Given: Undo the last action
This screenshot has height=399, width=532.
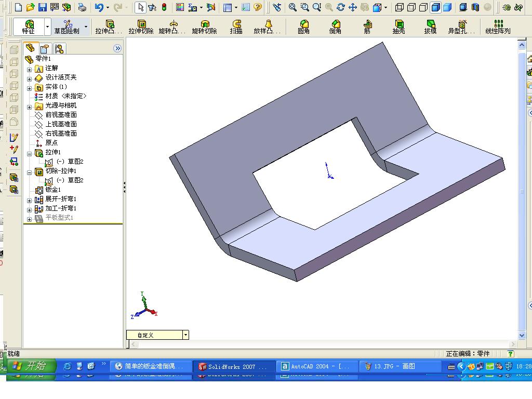Looking at the screenshot, I should point(99,7).
